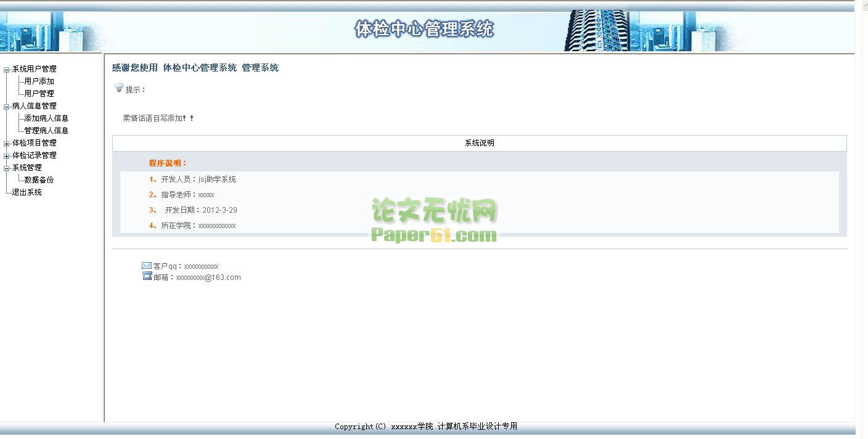Open 添加病人信息 page
868x439 pixels.
pyautogui.click(x=46, y=118)
